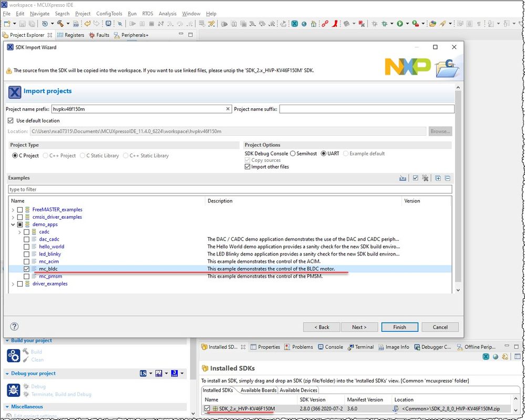525x420 pixels.
Task: Expand the driver_examples tree node
Action: [13, 284]
